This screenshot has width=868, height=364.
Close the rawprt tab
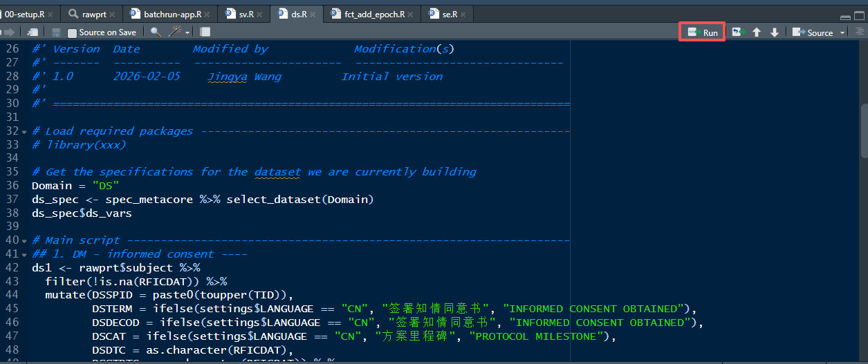coord(112,14)
